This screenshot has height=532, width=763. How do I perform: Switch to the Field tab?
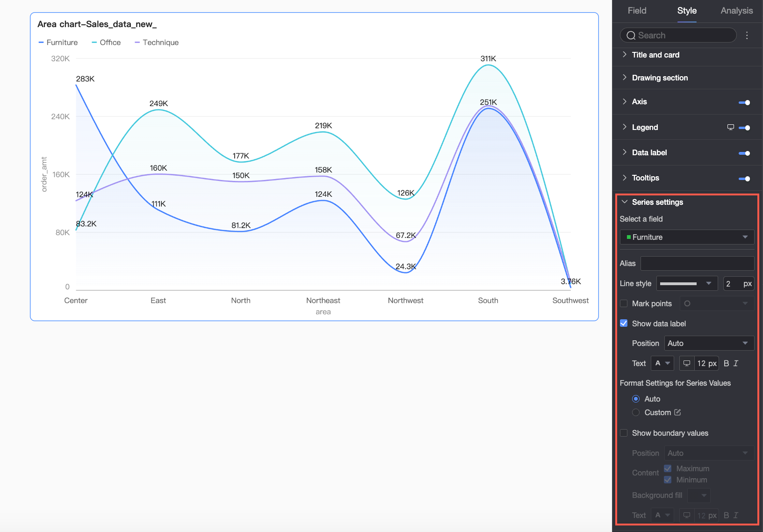(637, 11)
